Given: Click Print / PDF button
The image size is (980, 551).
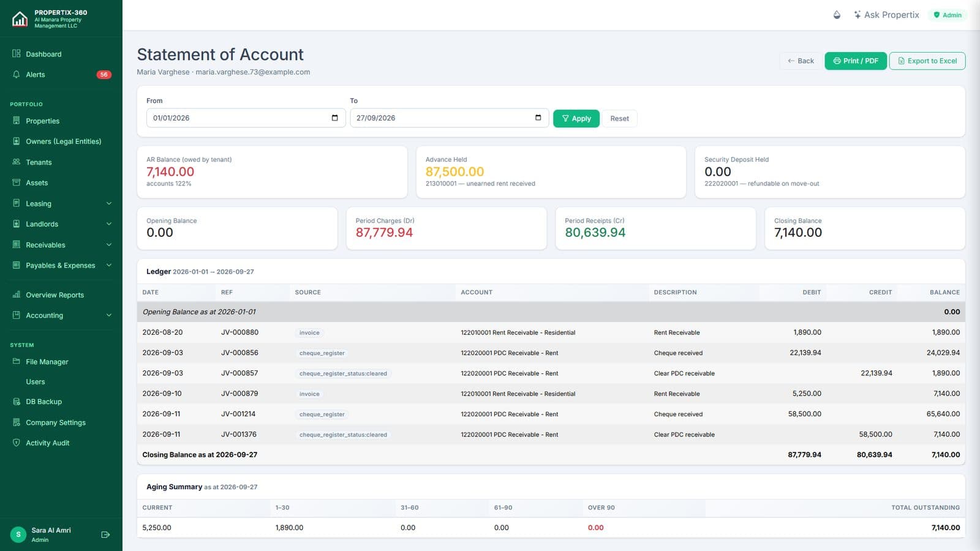Looking at the screenshot, I should (856, 61).
